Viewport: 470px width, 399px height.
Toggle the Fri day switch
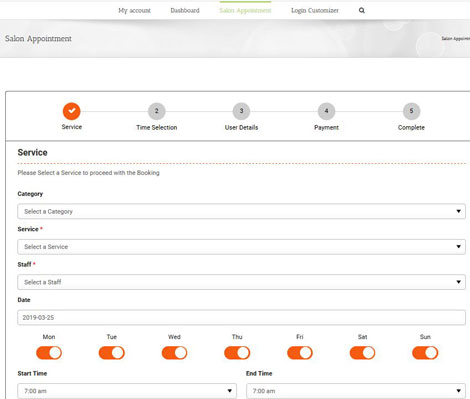pos(300,353)
